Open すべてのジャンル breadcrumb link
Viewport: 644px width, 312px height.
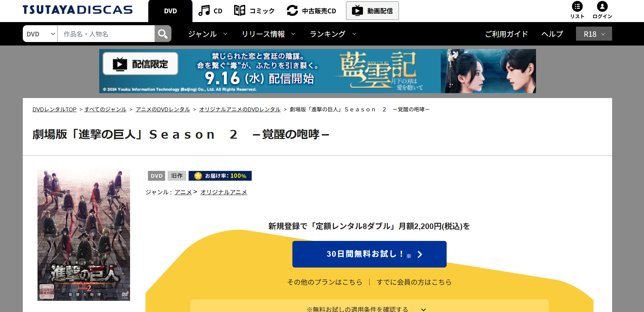click(x=105, y=109)
